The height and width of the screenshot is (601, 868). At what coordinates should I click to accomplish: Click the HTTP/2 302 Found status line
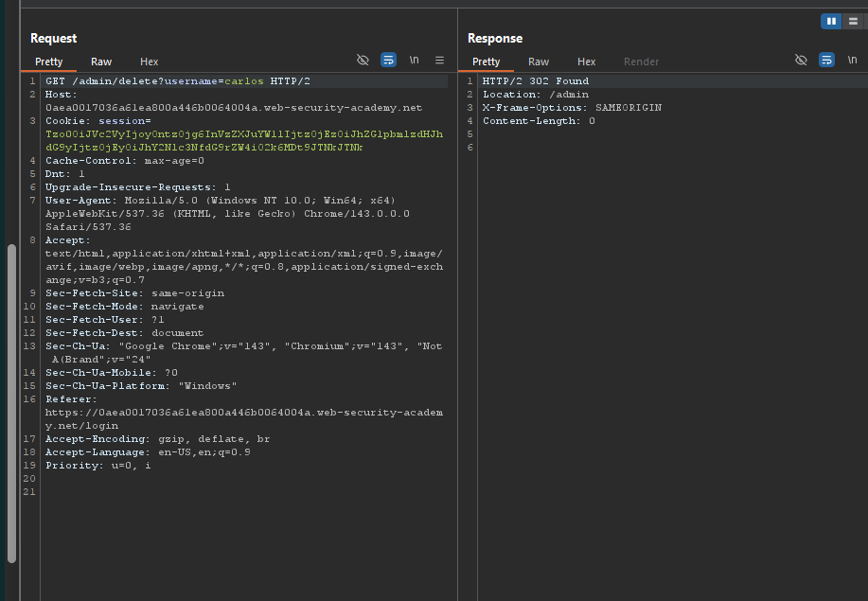click(536, 81)
